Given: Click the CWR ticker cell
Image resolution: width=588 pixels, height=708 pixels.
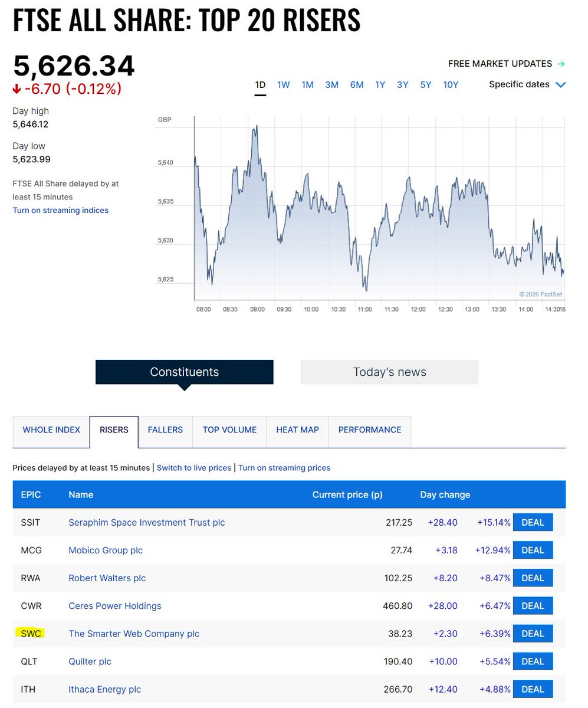Looking at the screenshot, I should point(31,606).
